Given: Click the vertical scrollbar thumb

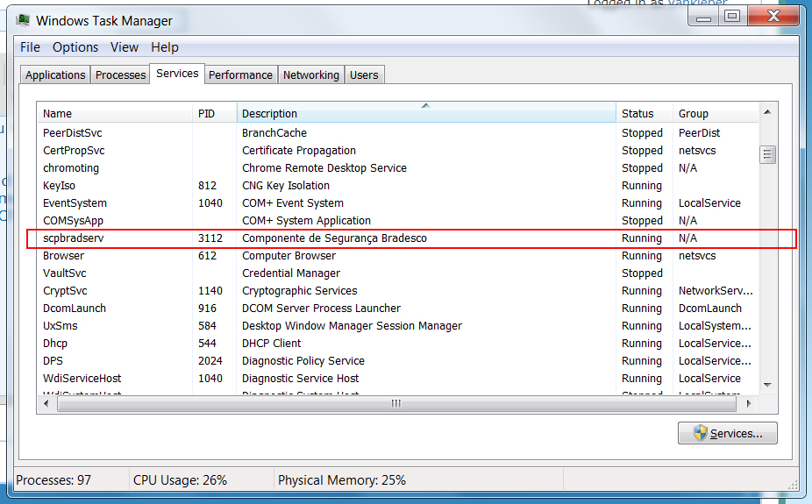Looking at the screenshot, I should pyautogui.click(x=767, y=154).
